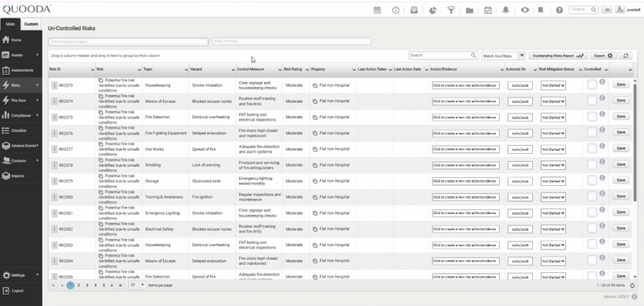644x306 pixels.
Task: Tick Controlled checkbox for RK2574
Action: click(x=592, y=101)
